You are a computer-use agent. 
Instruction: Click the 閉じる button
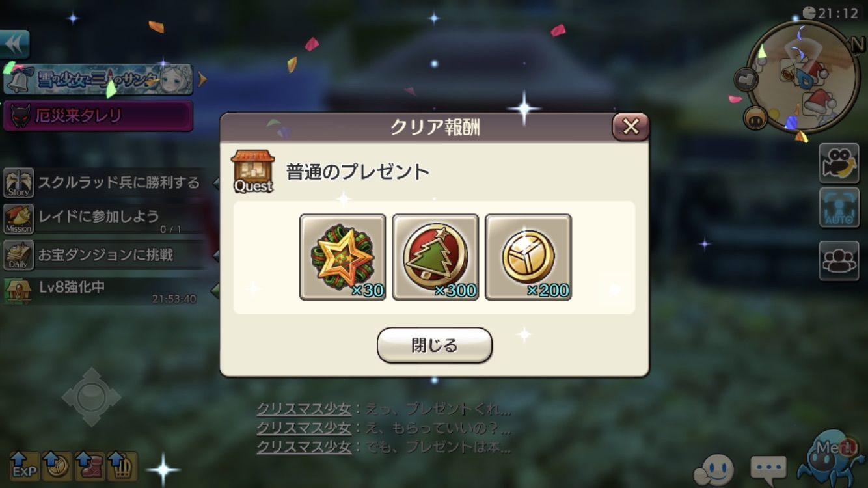coord(435,345)
